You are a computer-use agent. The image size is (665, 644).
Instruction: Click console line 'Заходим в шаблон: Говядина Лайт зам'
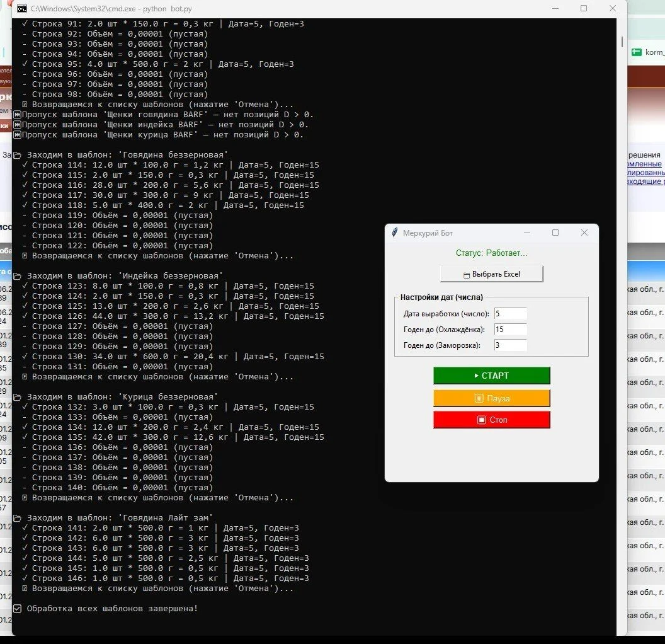tap(113, 517)
